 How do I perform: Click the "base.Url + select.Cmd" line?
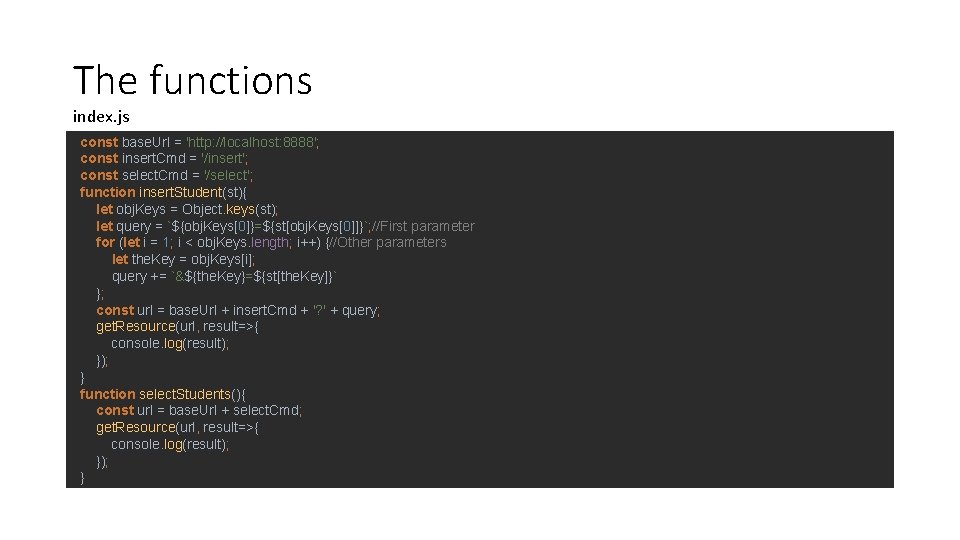pyautogui.click(x=234, y=410)
